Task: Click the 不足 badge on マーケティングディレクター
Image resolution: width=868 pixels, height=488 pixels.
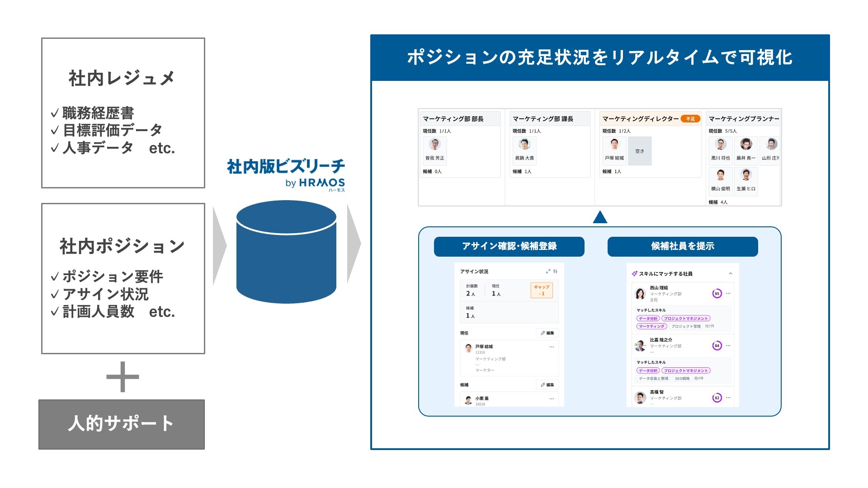Action: 690,118
